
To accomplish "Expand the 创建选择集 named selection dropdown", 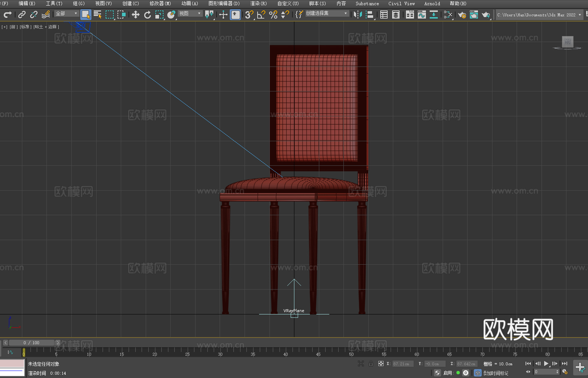I will coord(327,13).
